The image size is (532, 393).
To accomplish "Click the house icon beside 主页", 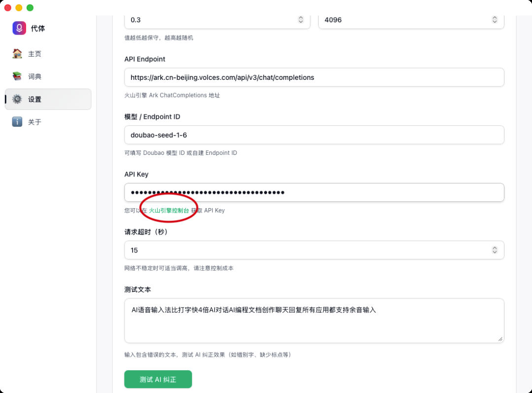I will (x=17, y=54).
